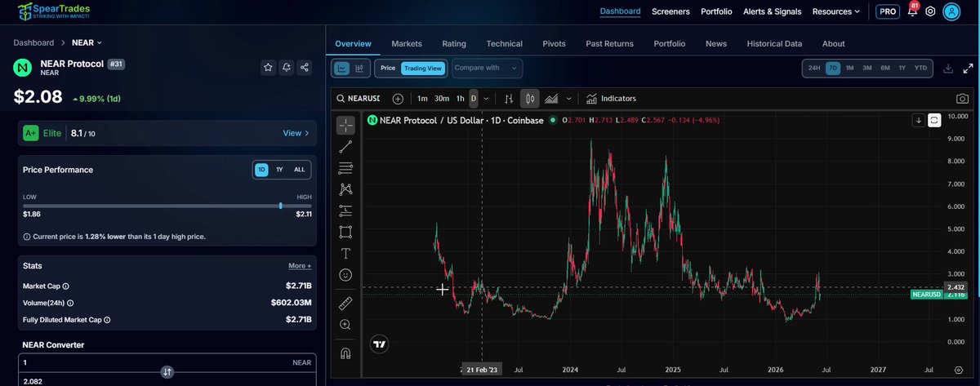
Task: Add NEAR to favorites with star icon
Action: (268, 68)
